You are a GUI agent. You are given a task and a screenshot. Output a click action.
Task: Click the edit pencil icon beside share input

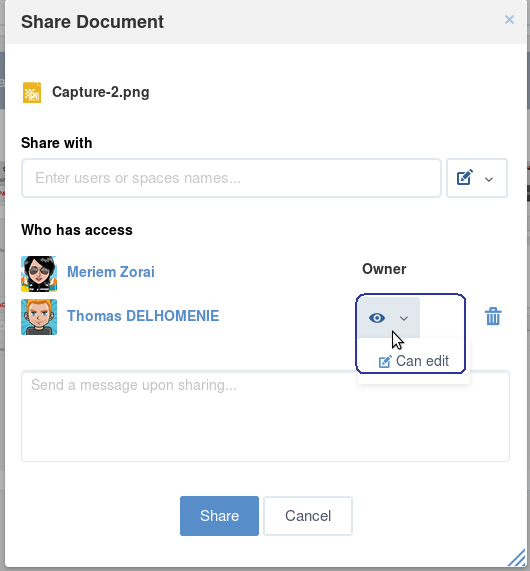pyautogui.click(x=465, y=177)
